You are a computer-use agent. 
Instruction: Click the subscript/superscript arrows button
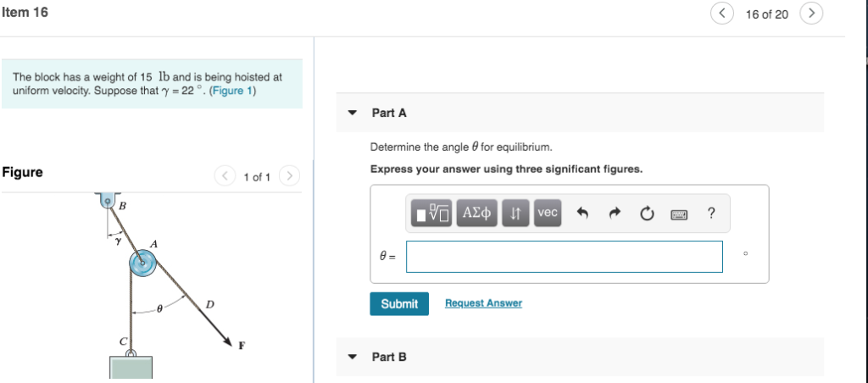515,213
